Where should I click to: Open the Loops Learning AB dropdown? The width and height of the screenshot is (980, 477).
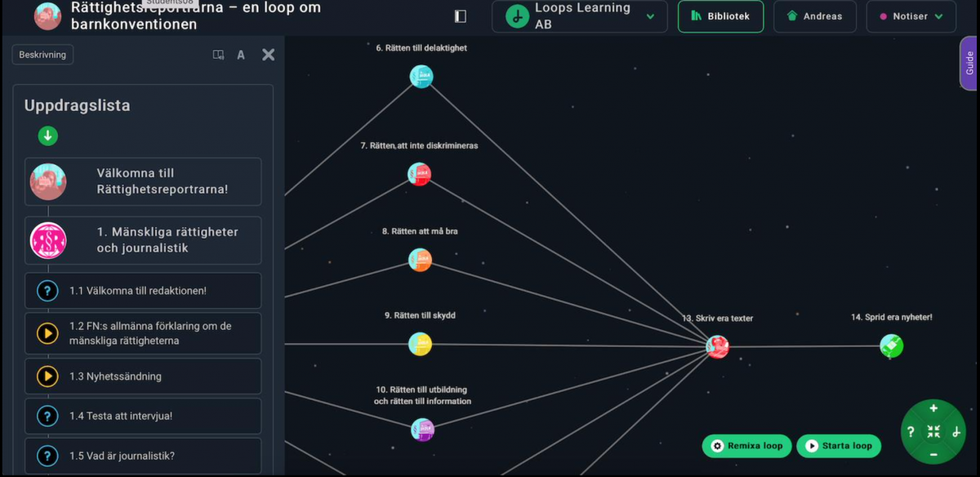click(x=580, y=16)
